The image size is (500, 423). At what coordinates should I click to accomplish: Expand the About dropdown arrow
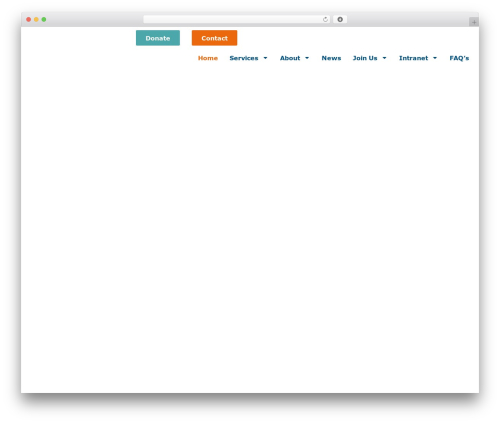pos(307,58)
